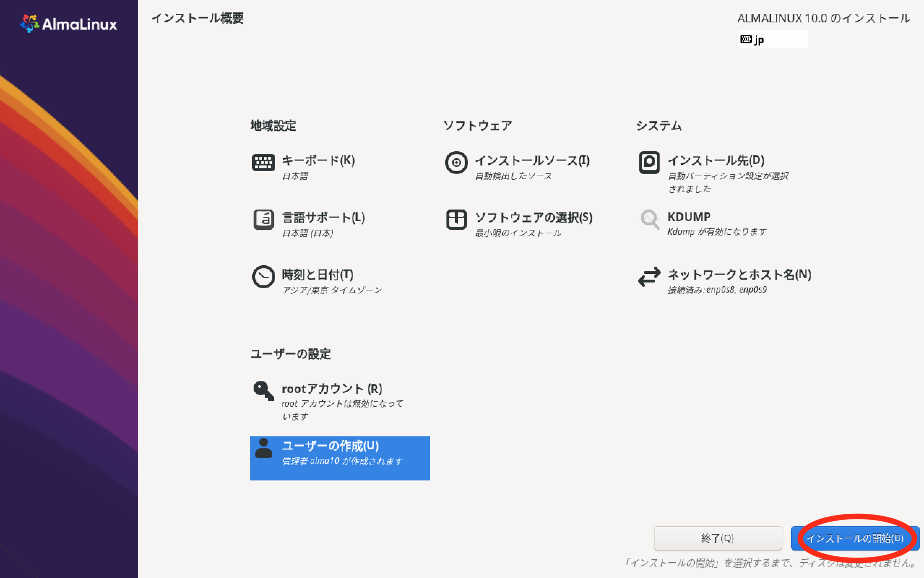Click the jp keyboard layout indicator

(772, 39)
